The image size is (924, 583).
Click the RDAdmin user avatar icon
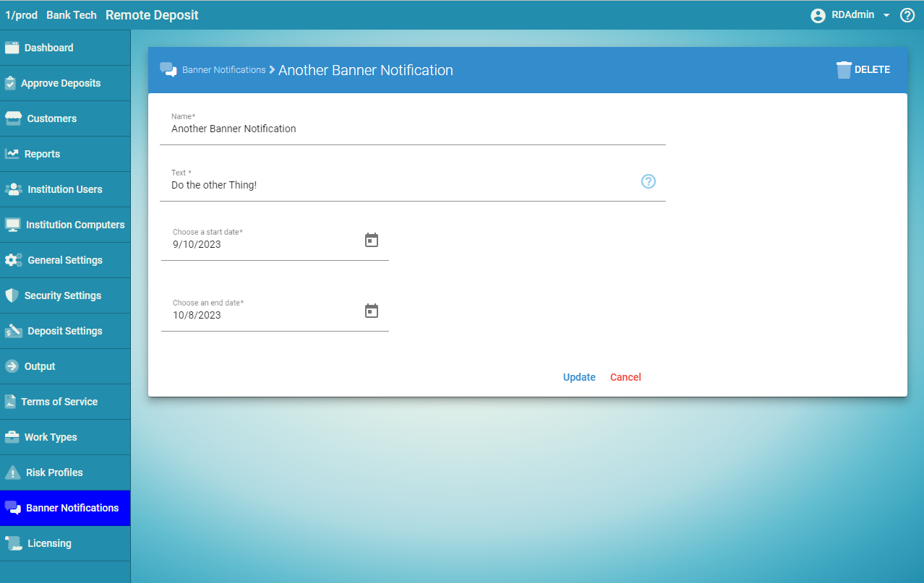pos(818,15)
